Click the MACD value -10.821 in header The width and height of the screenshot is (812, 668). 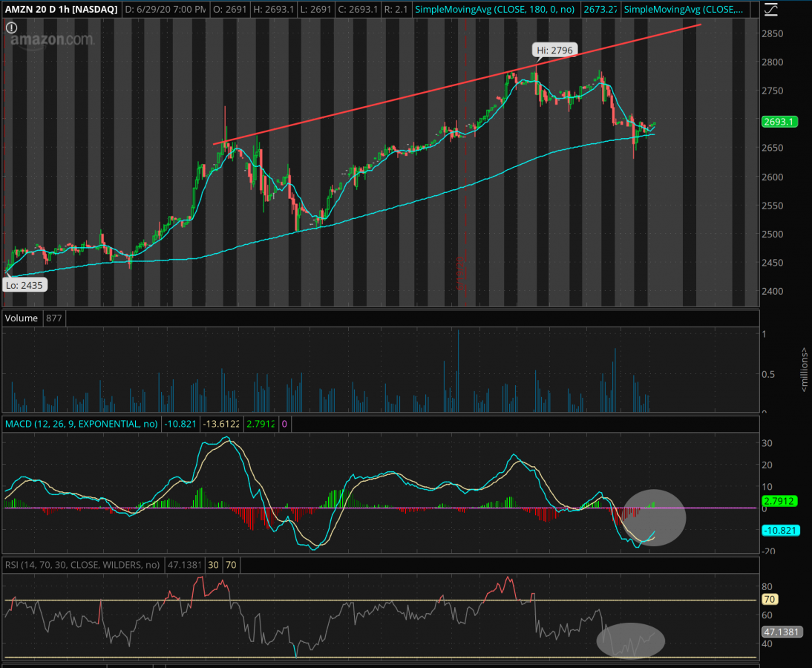point(180,424)
